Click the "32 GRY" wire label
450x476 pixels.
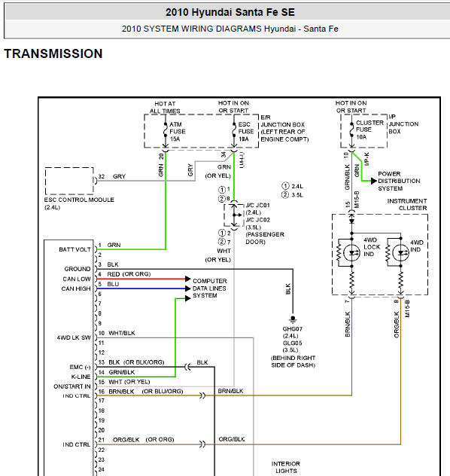click(x=112, y=176)
